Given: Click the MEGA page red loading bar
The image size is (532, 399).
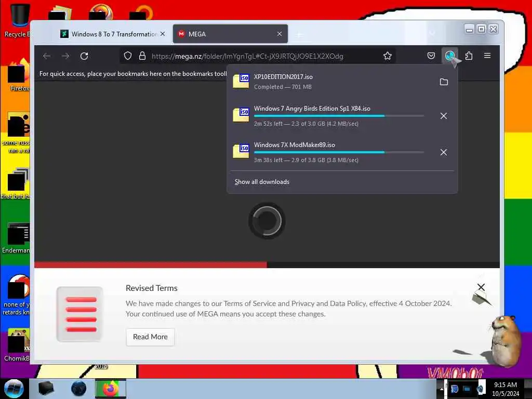Looking at the screenshot, I should coord(151,264).
